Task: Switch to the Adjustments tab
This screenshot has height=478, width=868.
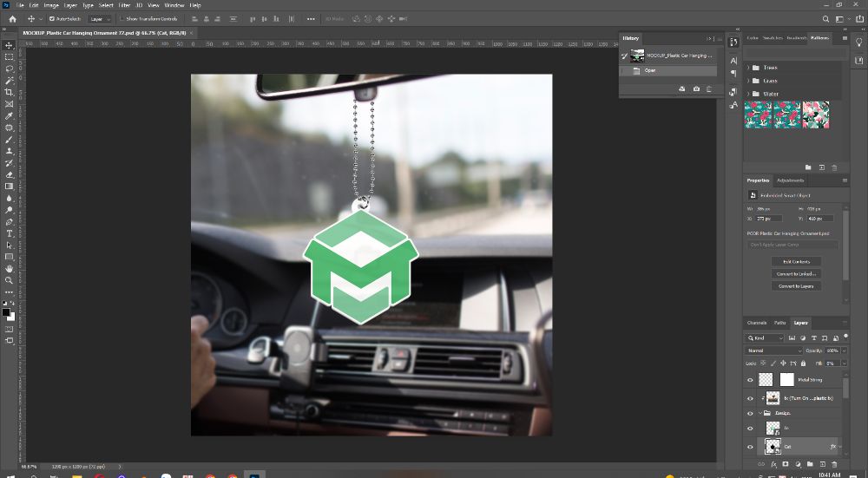Action: tap(790, 180)
